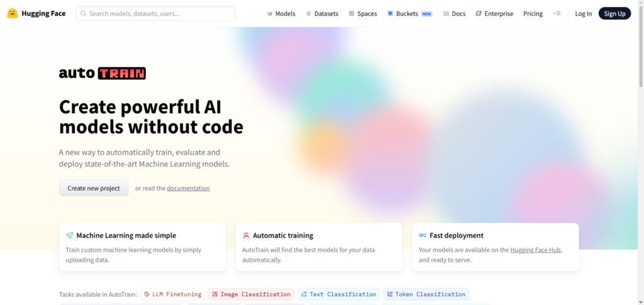Click the paper plane icon on Machine Learning card
The width and height of the screenshot is (644, 305).
click(69, 236)
